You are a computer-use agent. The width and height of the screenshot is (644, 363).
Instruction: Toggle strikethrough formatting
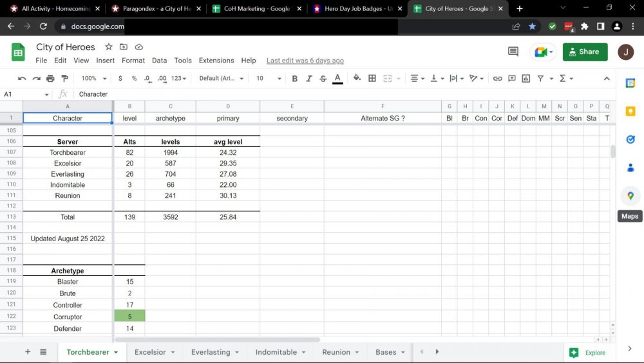[323, 78]
